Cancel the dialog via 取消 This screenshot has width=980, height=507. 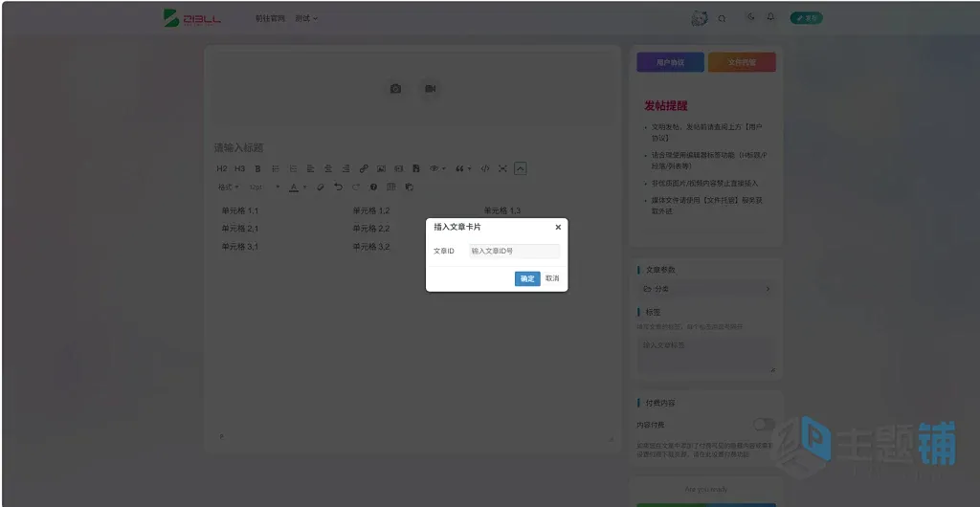(x=552, y=278)
